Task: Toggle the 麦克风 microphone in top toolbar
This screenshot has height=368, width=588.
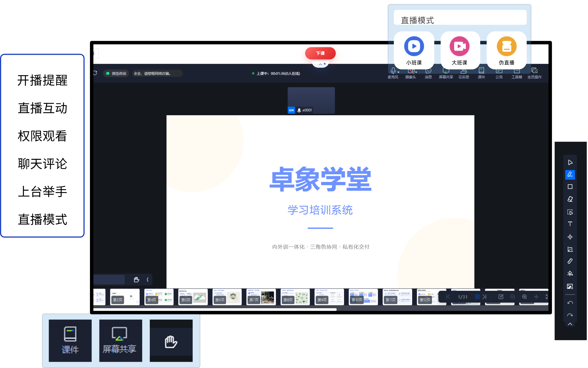Action: coord(393,73)
